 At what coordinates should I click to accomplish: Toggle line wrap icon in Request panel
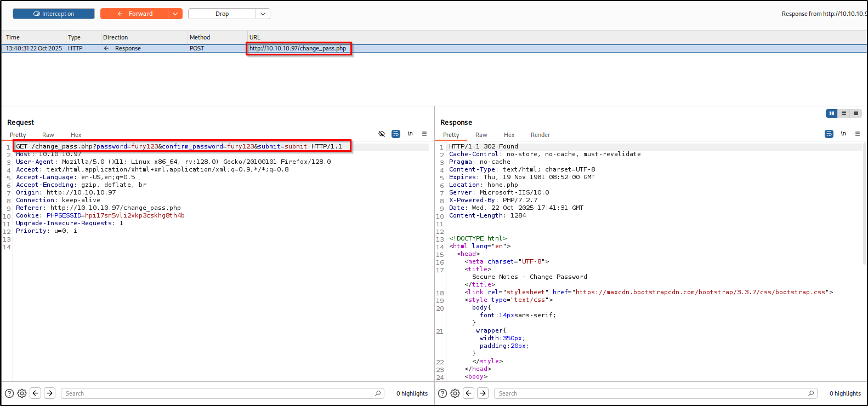pyautogui.click(x=396, y=134)
